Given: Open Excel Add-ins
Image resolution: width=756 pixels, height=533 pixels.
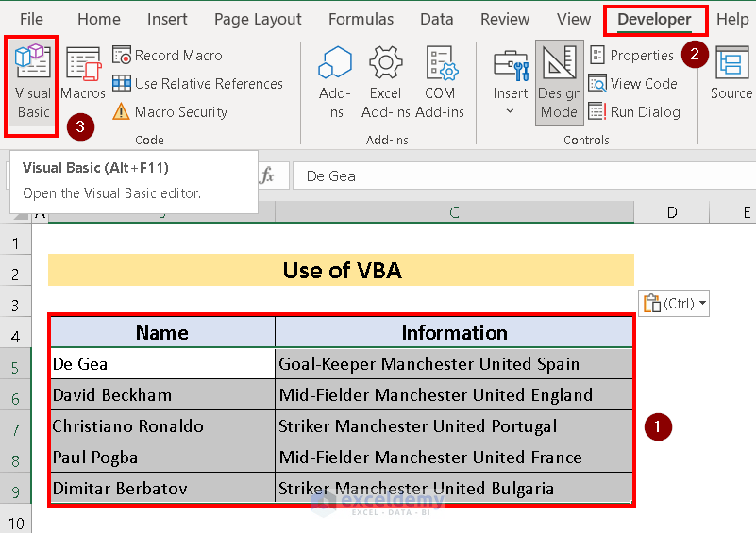Looking at the screenshot, I should click(385, 82).
